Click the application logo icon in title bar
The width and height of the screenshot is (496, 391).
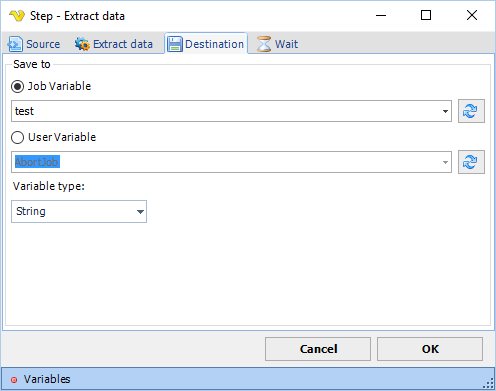(x=17, y=15)
